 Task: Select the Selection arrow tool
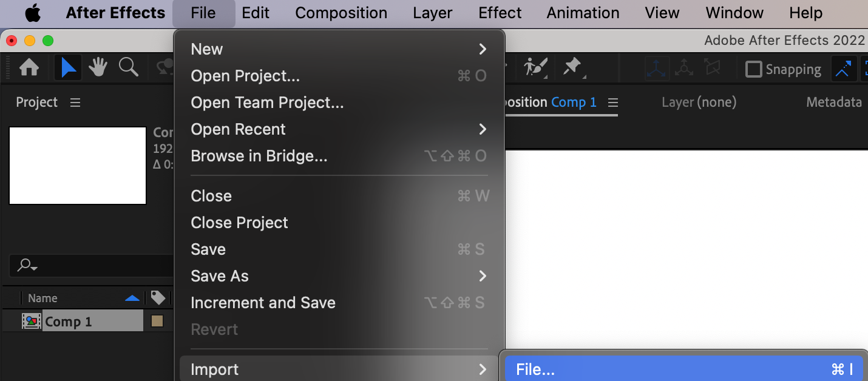point(69,68)
